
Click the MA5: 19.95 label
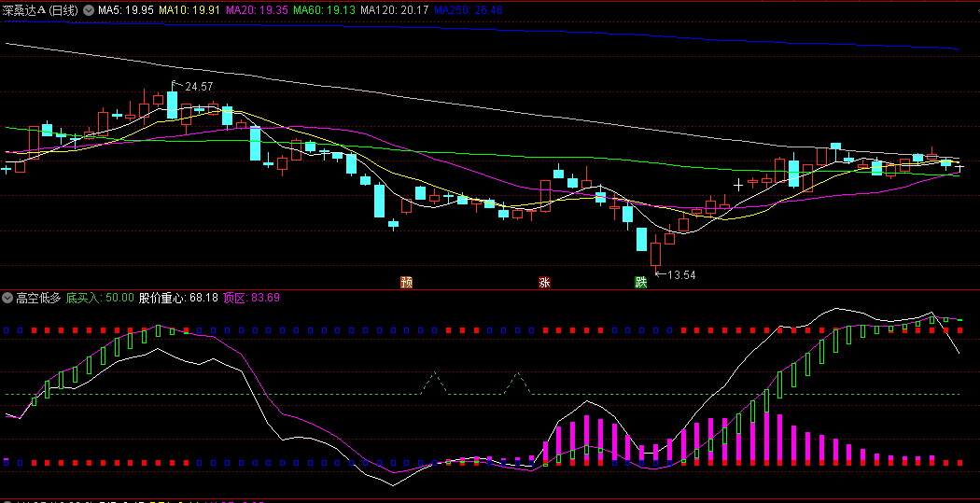click(x=126, y=10)
